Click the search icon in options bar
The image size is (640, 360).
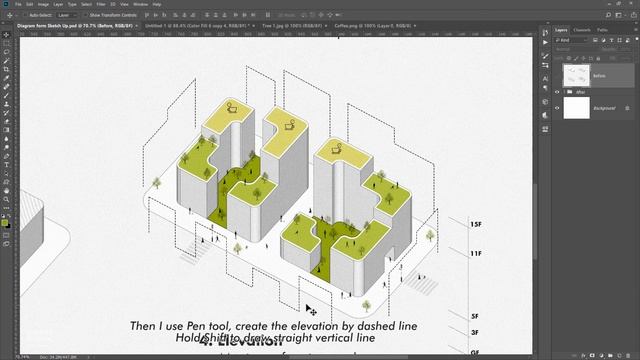coord(608,15)
